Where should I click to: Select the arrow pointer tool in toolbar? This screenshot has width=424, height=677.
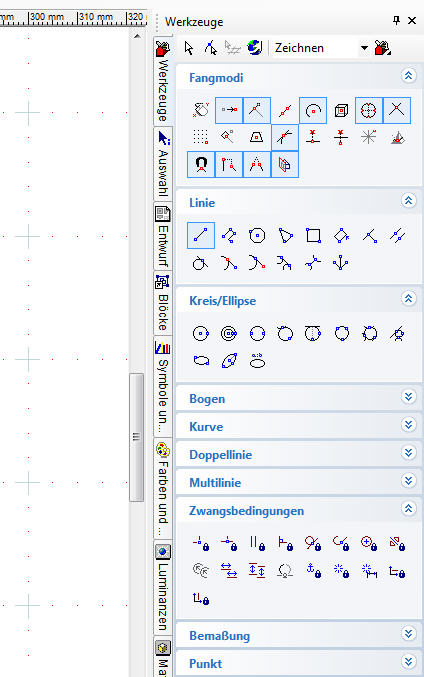point(189,47)
